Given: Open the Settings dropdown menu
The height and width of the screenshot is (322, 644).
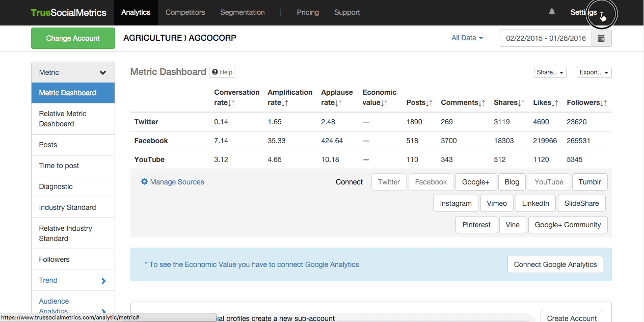Looking at the screenshot, I should 587,13.
